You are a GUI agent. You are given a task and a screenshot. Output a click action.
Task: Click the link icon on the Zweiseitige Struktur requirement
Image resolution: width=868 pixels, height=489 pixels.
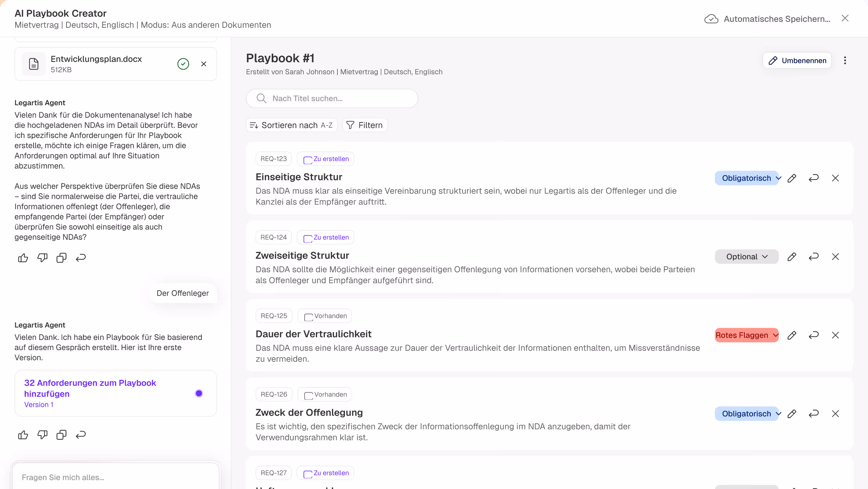click(x=814, y=256)
